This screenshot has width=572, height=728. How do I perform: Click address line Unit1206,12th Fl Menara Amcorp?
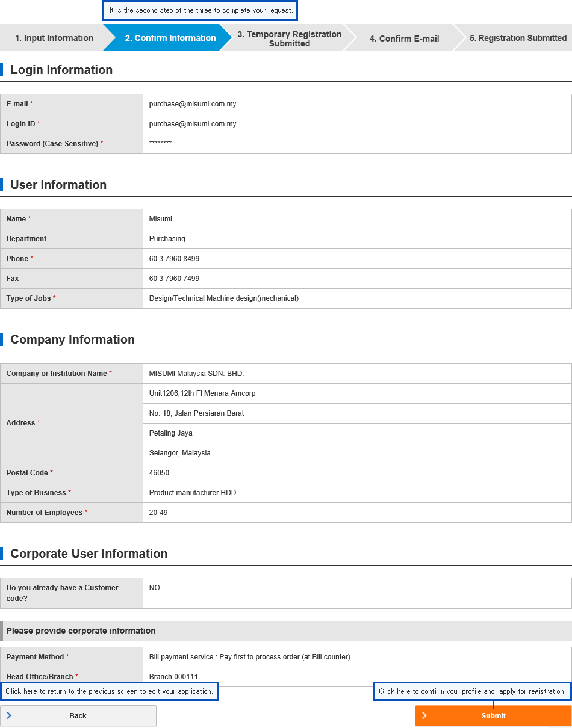click(202, 393)
